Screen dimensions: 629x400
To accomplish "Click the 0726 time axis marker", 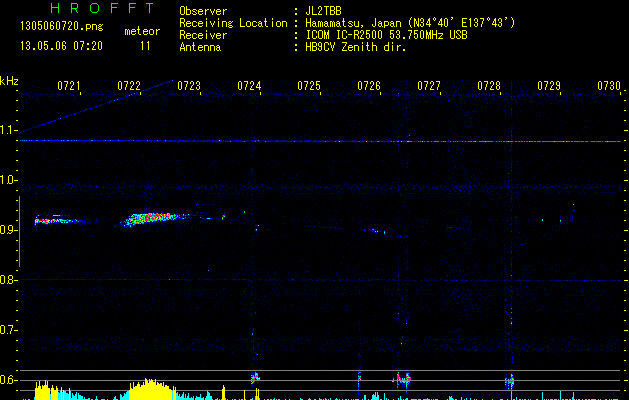I will point(369,85).
